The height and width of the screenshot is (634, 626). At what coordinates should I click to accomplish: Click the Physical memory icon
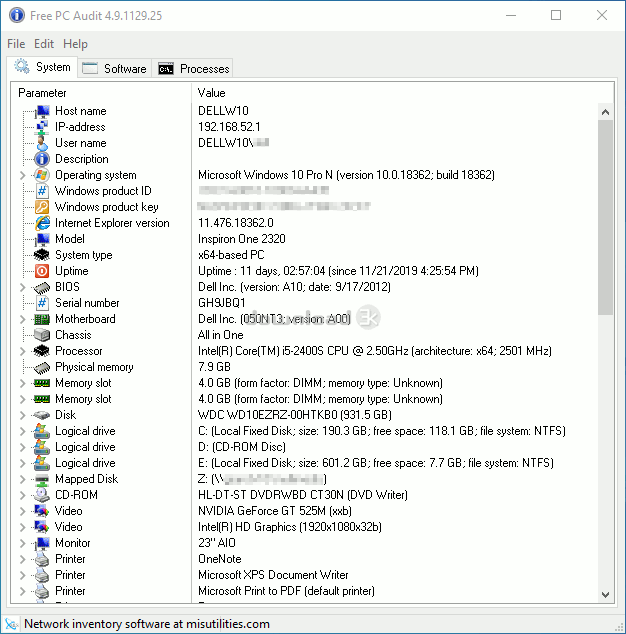tap(42, 367)
